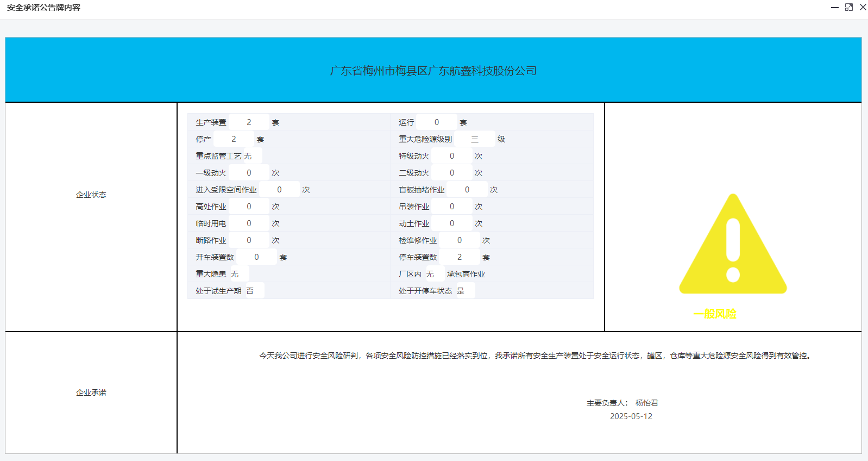Viewport: 868px width, 461px height.
Task: Click the 重点监管工艺 value 无
Action: click(x=252, y=156)
